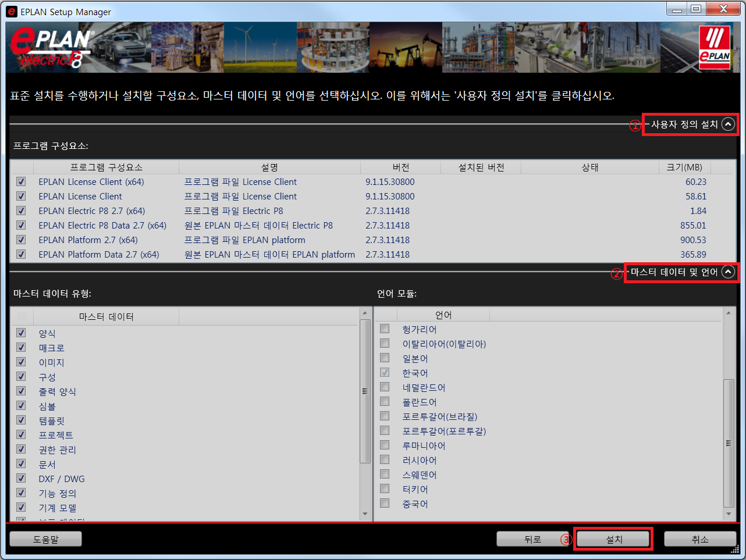Click the language list scrollbar thumb
This screenshot has width=746, height=560.
coord(729,443)
